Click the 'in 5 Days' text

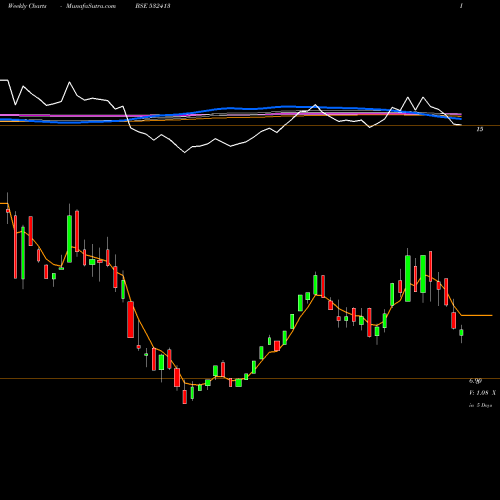tap(481, 405)
